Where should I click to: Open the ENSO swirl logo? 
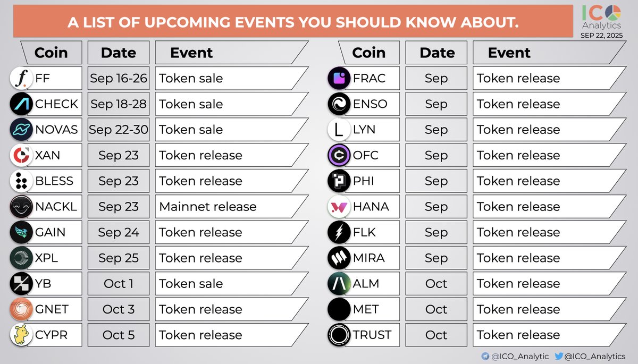(x=339, y=104)
